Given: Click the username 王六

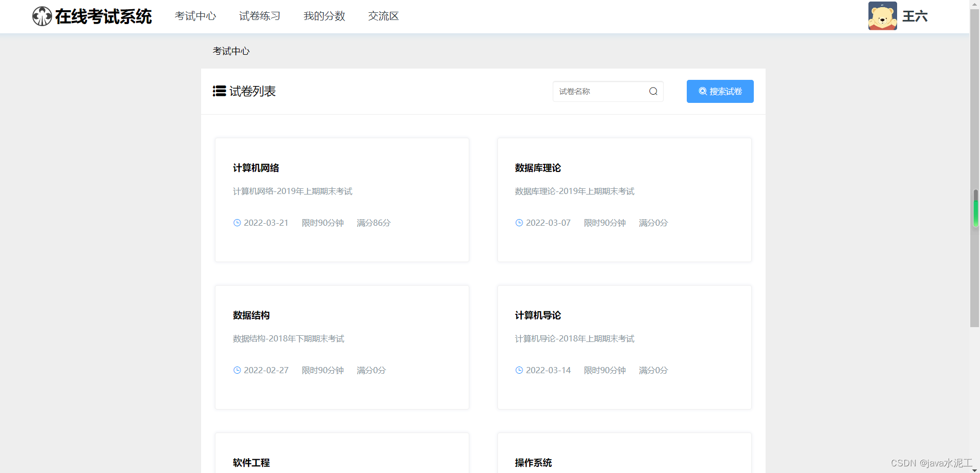Looking at the screenshot, I should (915, 16).
